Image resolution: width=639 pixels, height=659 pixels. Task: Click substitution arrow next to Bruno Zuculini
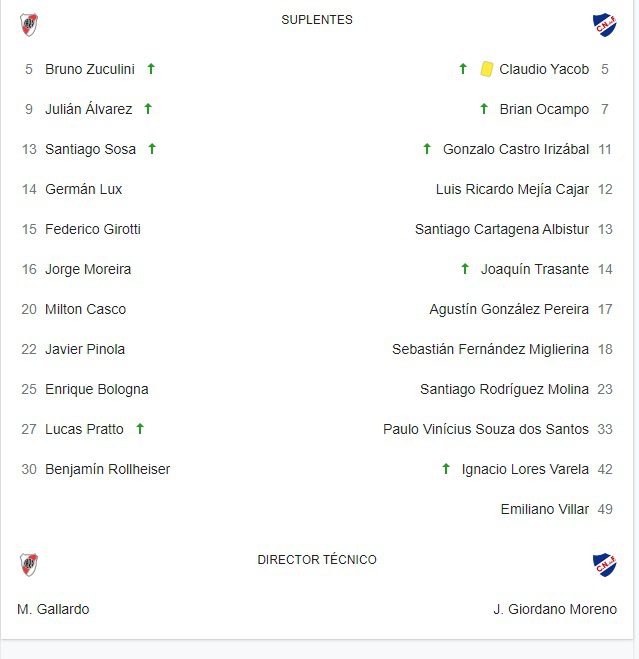(x=151, y=69)
